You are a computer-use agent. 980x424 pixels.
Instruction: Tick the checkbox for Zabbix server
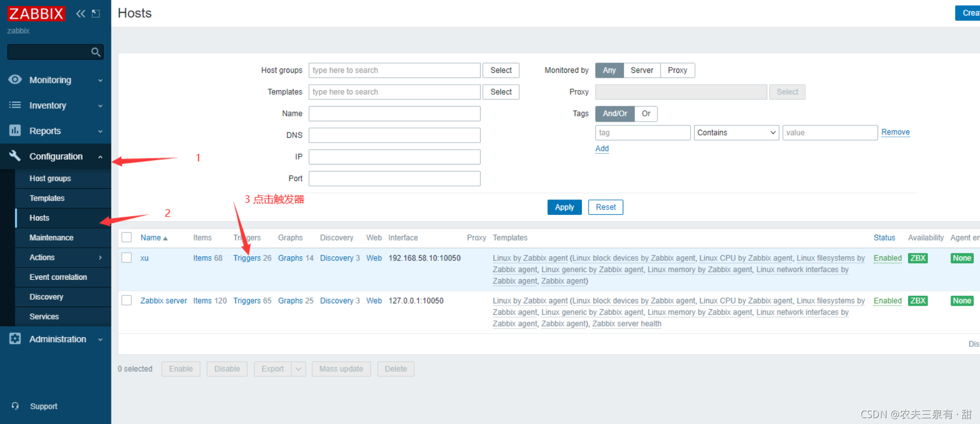coord(127,301)
